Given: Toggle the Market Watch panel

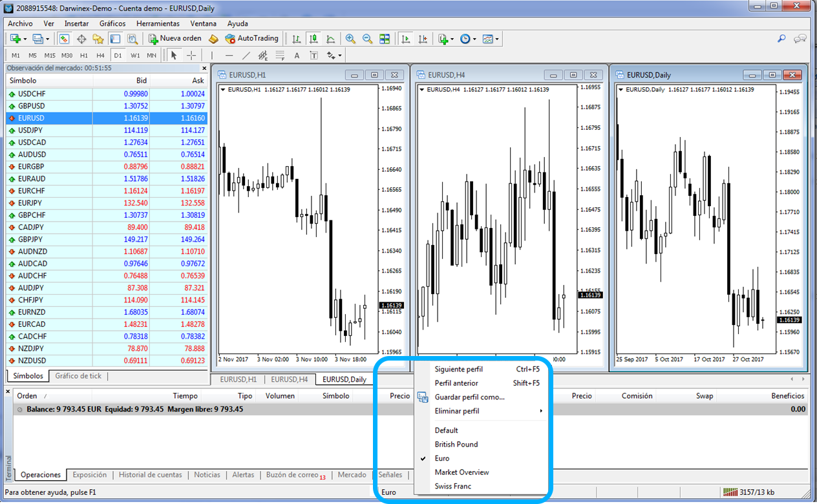Looking at the screenshot, I should [x=116, y=38].
